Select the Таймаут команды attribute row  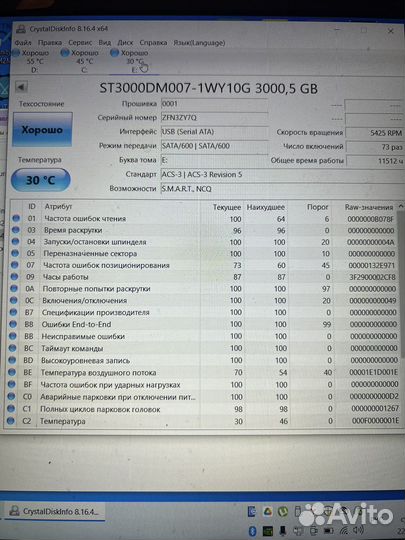(203, 348)
